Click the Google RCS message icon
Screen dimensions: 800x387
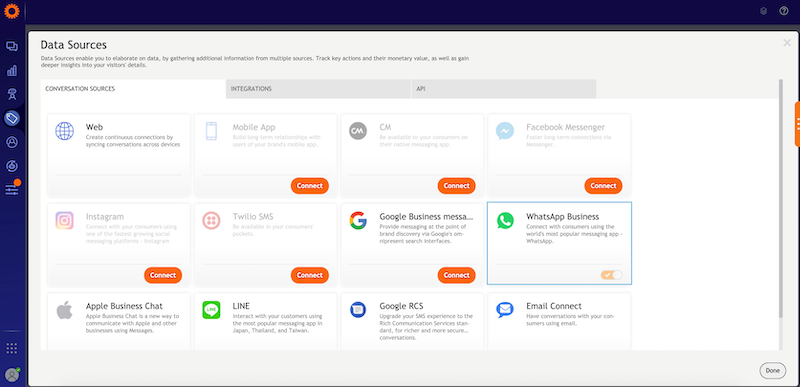click(x=358, y=309)
